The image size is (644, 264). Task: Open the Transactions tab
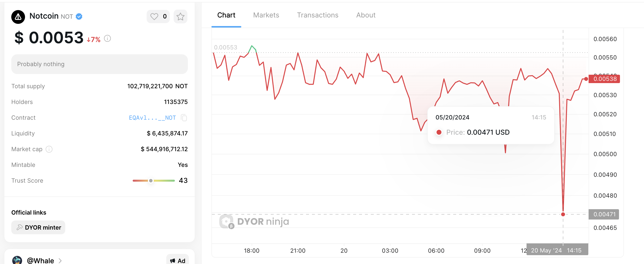pos(318,15)
